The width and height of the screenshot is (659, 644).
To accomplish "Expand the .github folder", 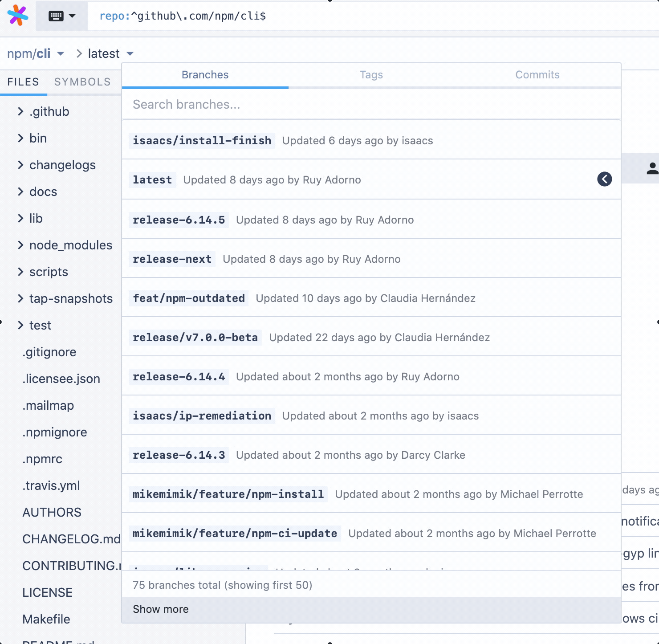I will click(44, 111).
